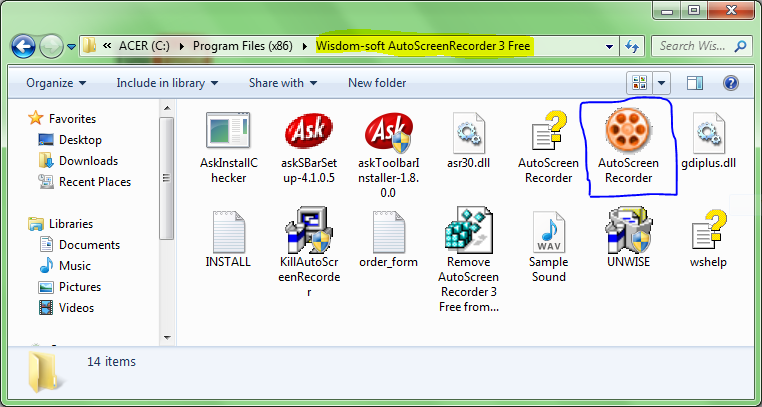Go to ACER (C:) breadcrumb
Viewport: 762px width, 407px height.
[144, 46]
